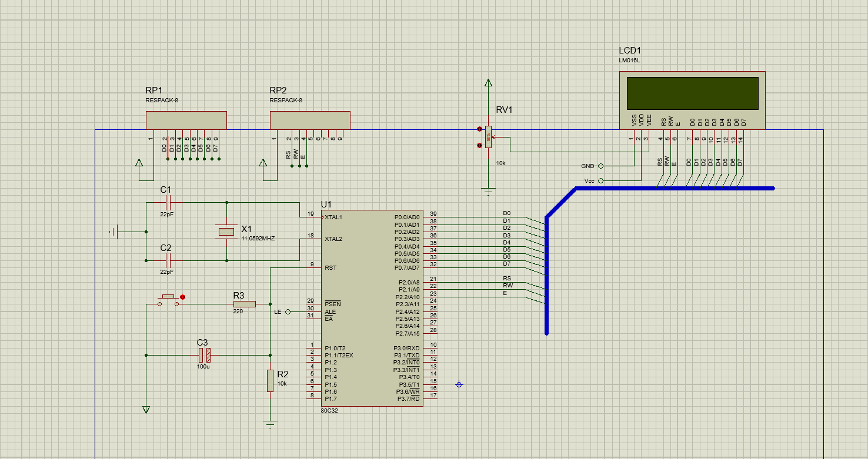Image resolution: width=868 pixels, height=459 pixels.
Task: Click the RV1 potentiometer body showing 50%
Action: (488, 137)
